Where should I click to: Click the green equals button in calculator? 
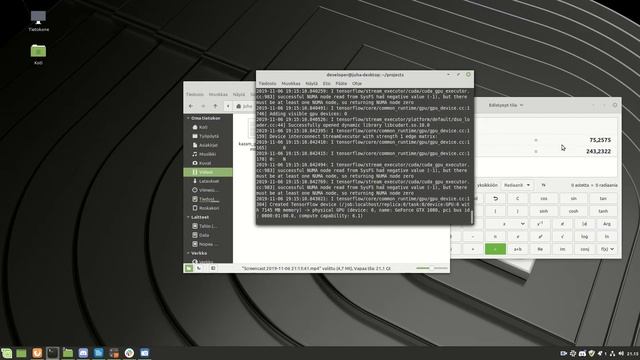(x=496, y=249)
